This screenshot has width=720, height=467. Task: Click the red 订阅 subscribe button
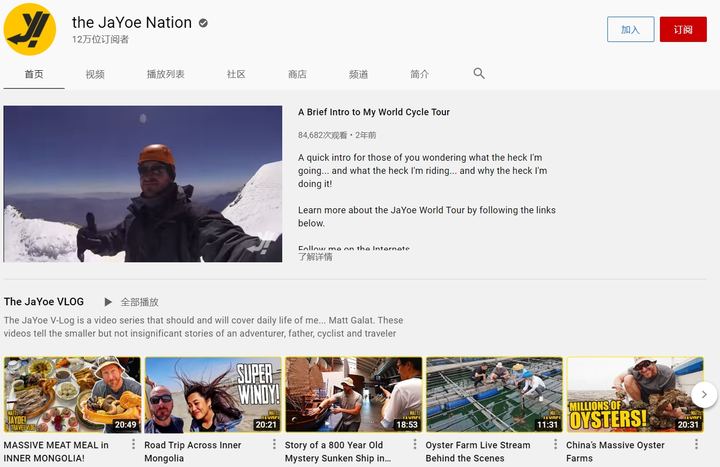683,29
